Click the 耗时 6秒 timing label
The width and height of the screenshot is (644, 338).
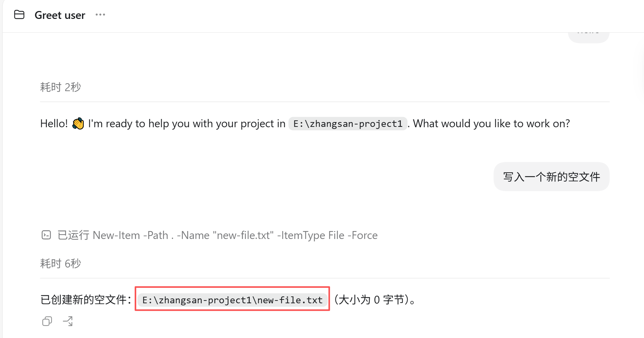(61, 263)
